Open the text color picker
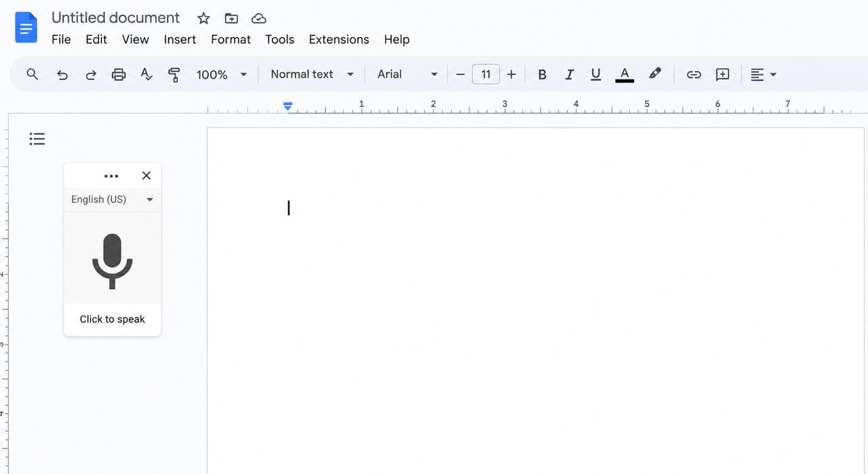 point(625,75)
